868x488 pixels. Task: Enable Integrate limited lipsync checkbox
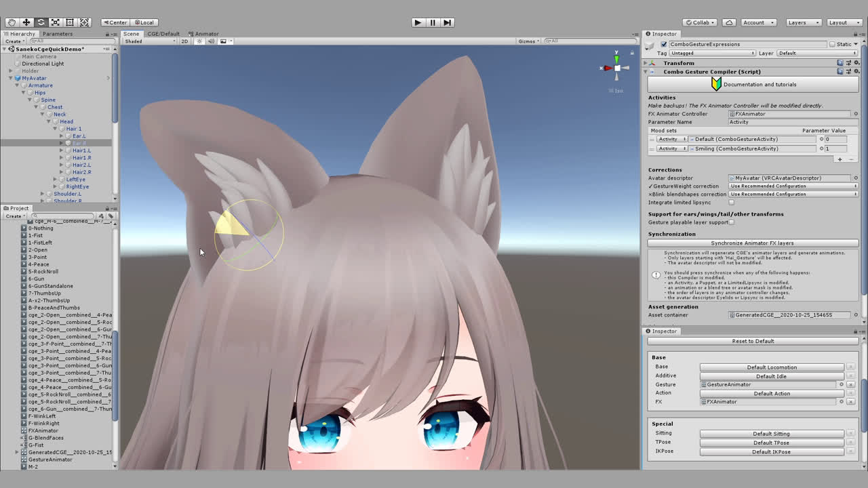[732, 203]
